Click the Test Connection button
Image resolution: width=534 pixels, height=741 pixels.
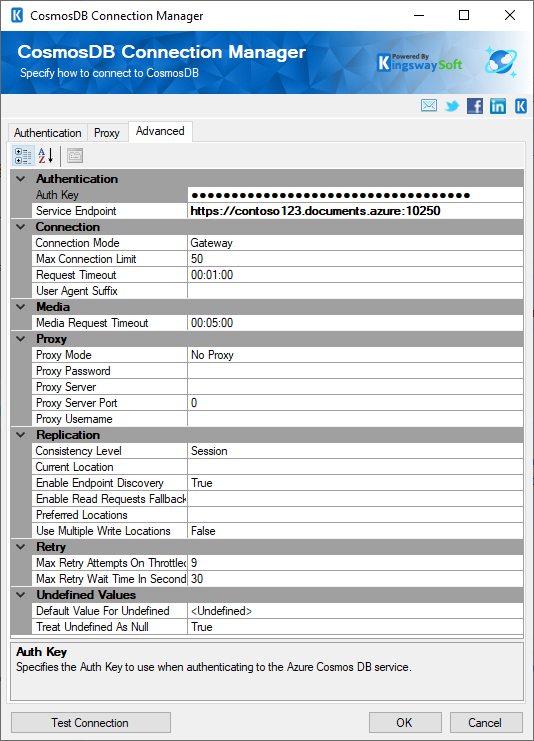point(90,723)
